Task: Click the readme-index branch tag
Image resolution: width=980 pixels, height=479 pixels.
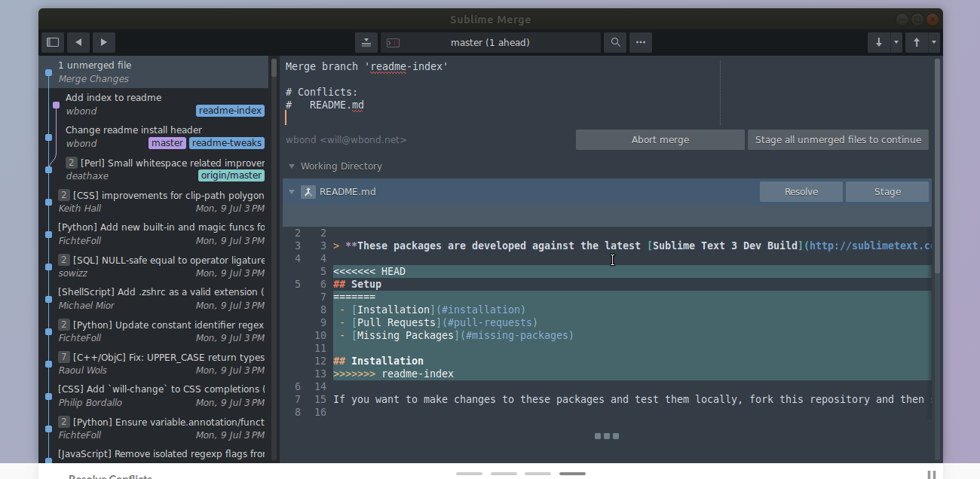Action: tap(231, 111)
